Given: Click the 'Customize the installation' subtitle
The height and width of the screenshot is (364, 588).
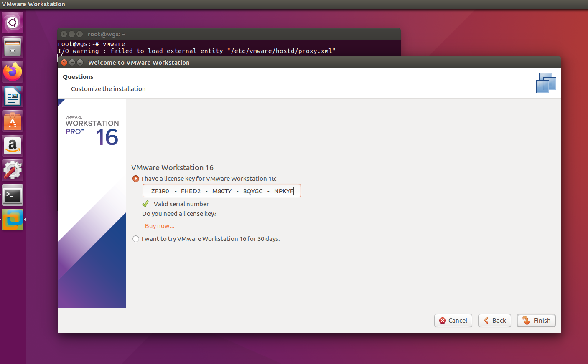Looking at the screenshot, I should point(108,89).
